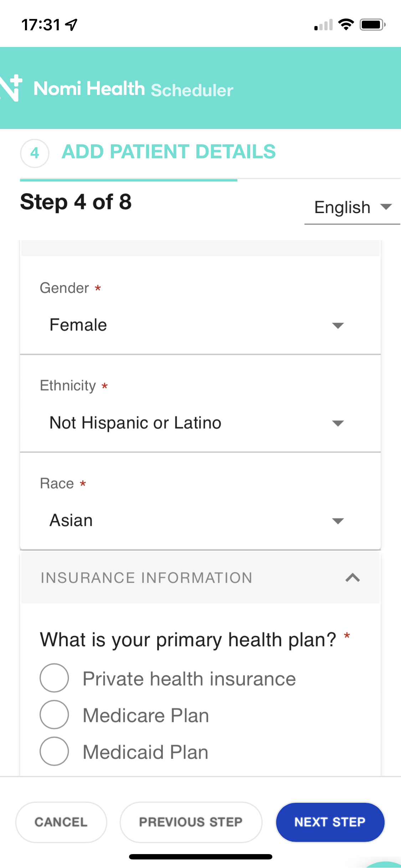Select Private health insurance option
The height and width of the screenshot is (868, 401).
click(54, 678)
